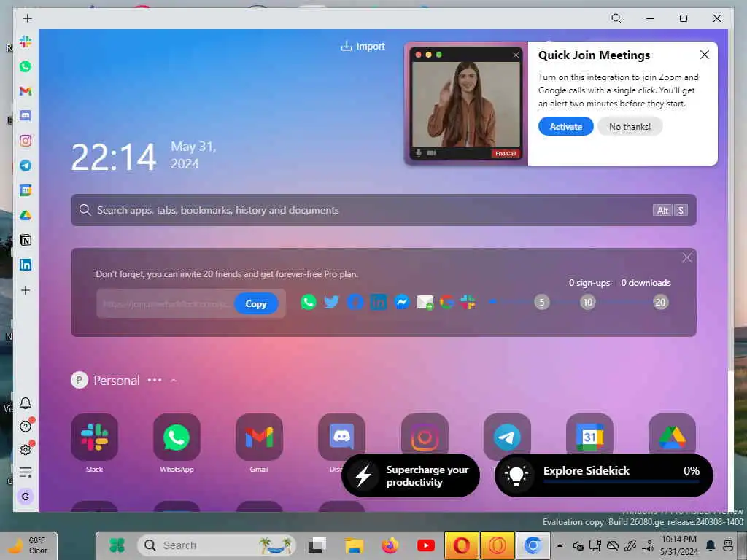Image resolution: width=747 pixels, height=560 pixels.
Task: Open Google Calendar from the left sidebar
Action: tap(26, 190)
